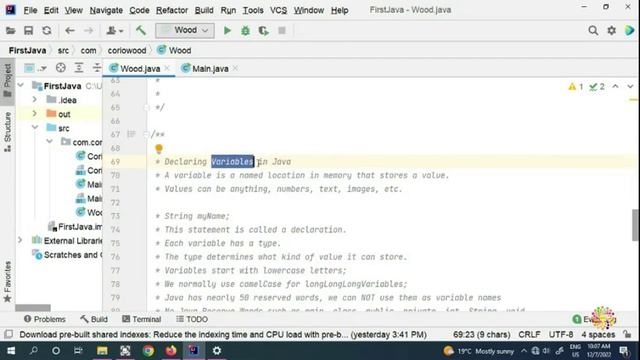Open the Problems tool window
640x360 pixels.
tap(44, 319)
